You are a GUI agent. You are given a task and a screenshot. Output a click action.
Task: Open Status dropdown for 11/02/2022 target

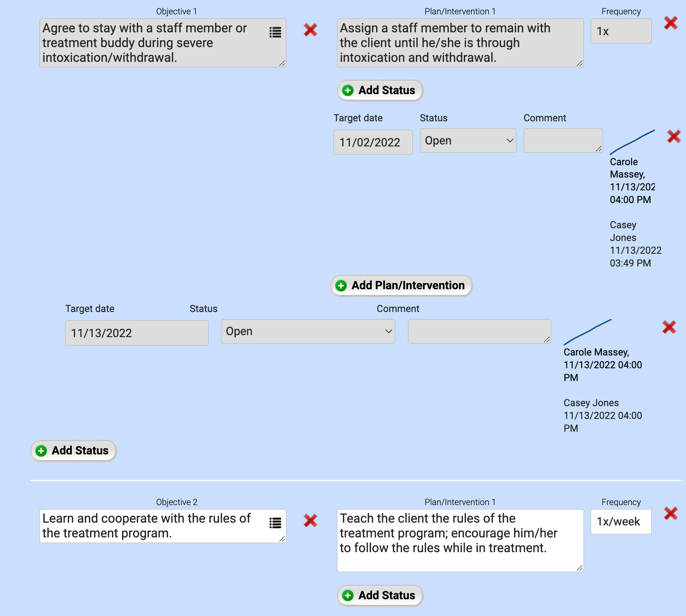(x=468, y=141)
